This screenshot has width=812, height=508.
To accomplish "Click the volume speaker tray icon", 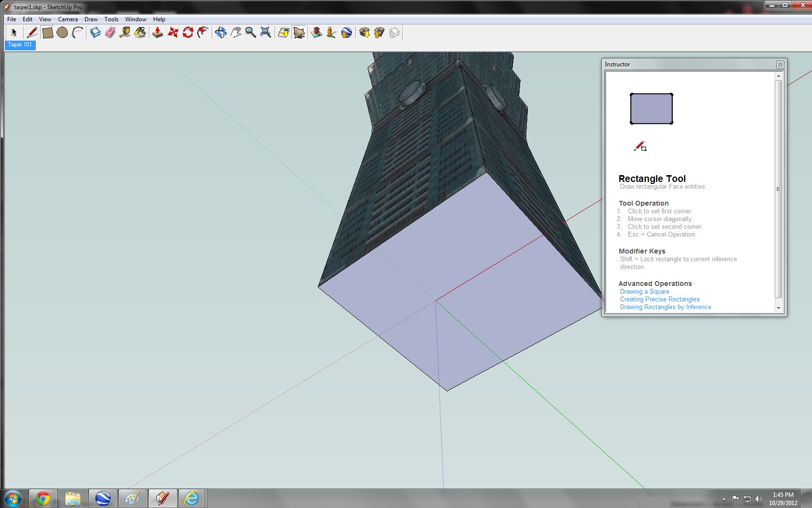I will click(758, 499).
